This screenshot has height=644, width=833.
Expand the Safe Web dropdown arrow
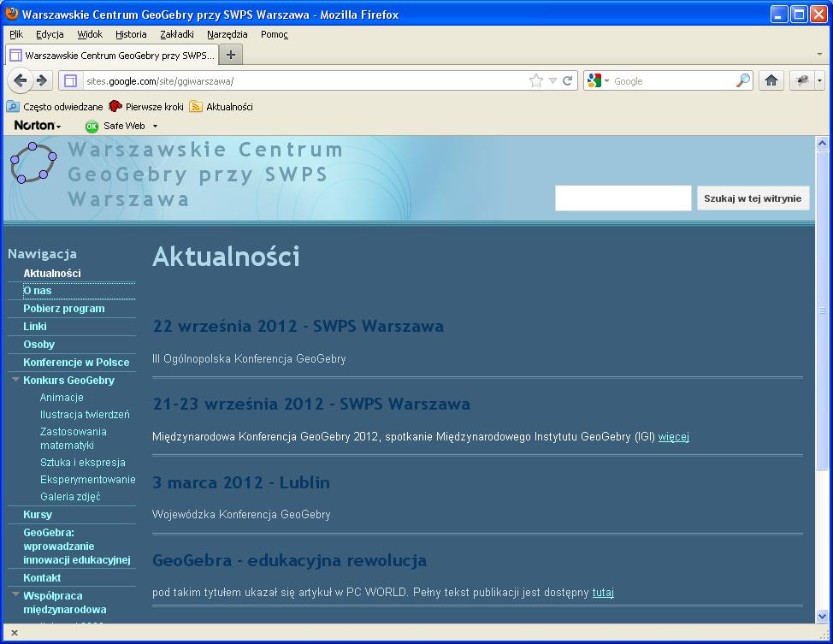tap(155, 126)
